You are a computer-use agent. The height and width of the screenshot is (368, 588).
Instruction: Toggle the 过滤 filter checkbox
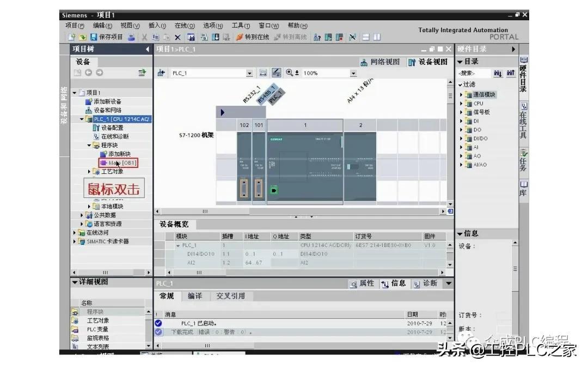(460, 85)
